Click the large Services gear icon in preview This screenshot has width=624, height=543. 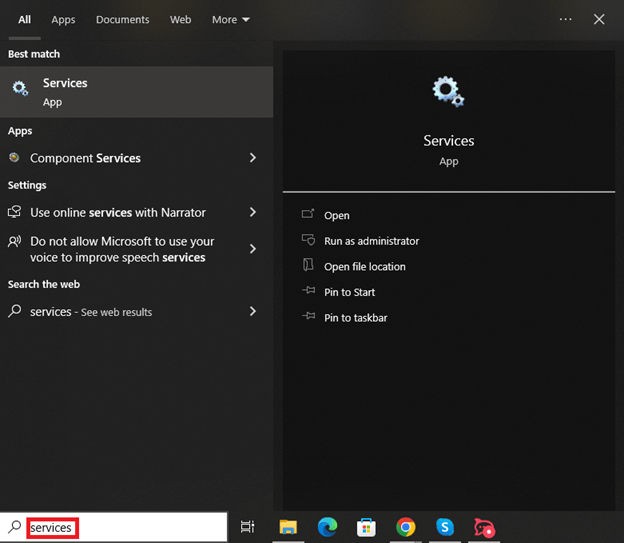(x=448, y=92)
